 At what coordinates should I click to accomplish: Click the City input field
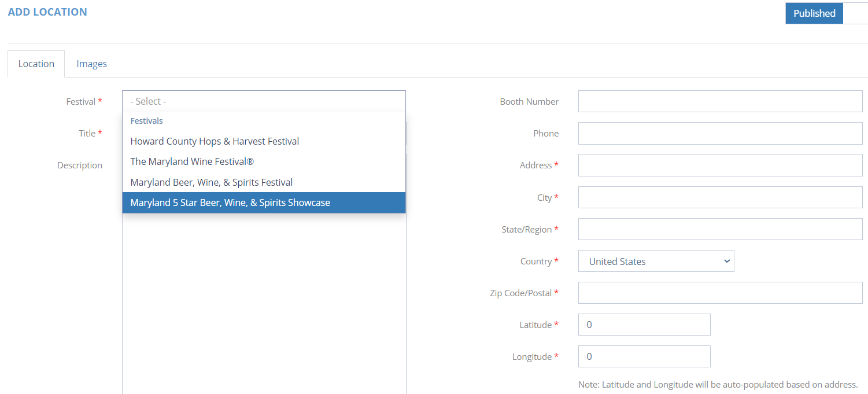(x=720, y=197)
